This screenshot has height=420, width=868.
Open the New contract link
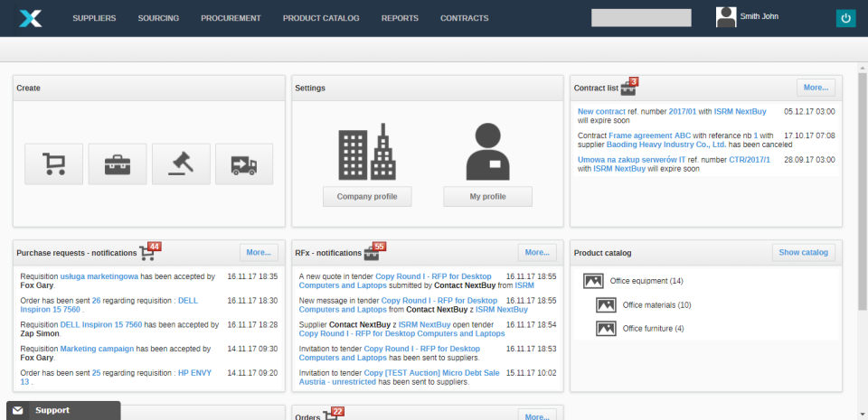coord(602,112)
